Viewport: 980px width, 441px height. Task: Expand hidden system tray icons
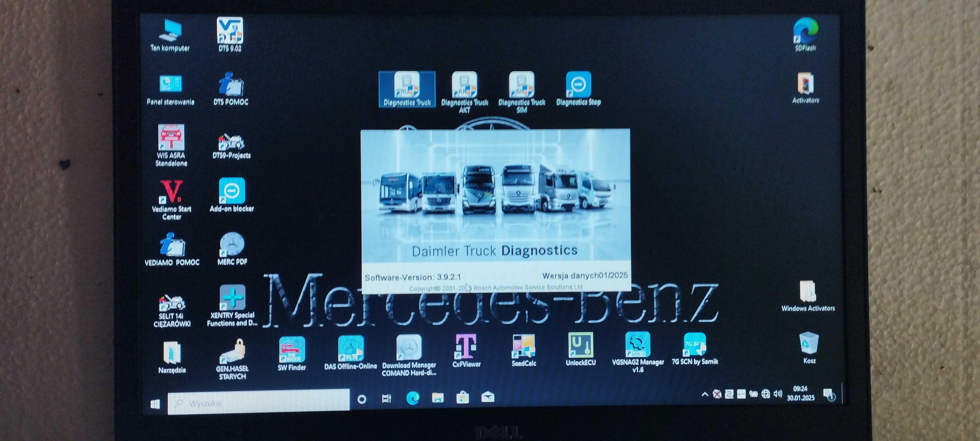(x=704, y=394)
